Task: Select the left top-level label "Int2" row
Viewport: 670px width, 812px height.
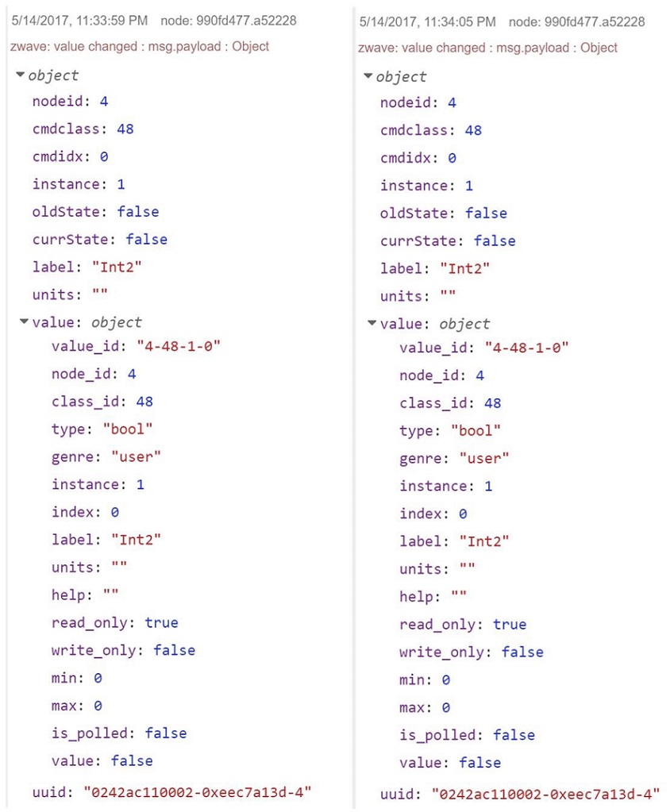Action: tap(87, 267)
